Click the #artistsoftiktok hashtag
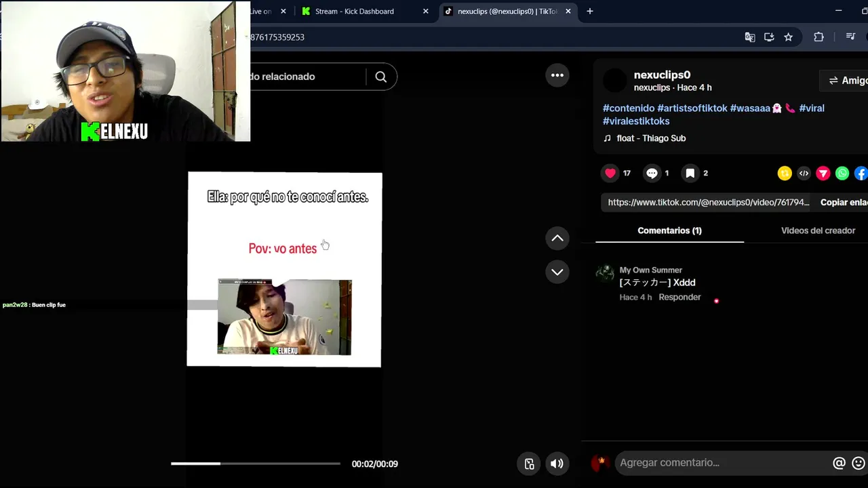This screenshot has width=868, height=488. click(x=692, y=108)
